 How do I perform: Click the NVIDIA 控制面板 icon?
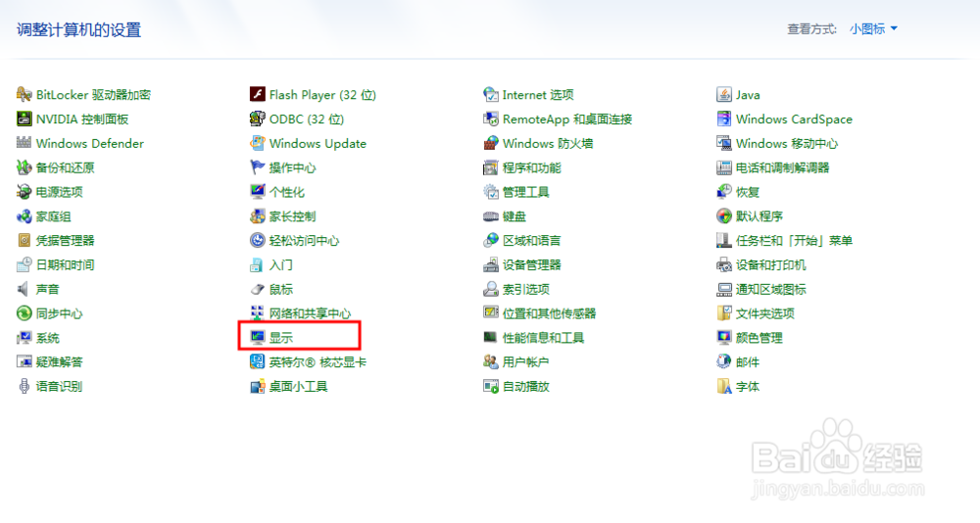(24, 119)
